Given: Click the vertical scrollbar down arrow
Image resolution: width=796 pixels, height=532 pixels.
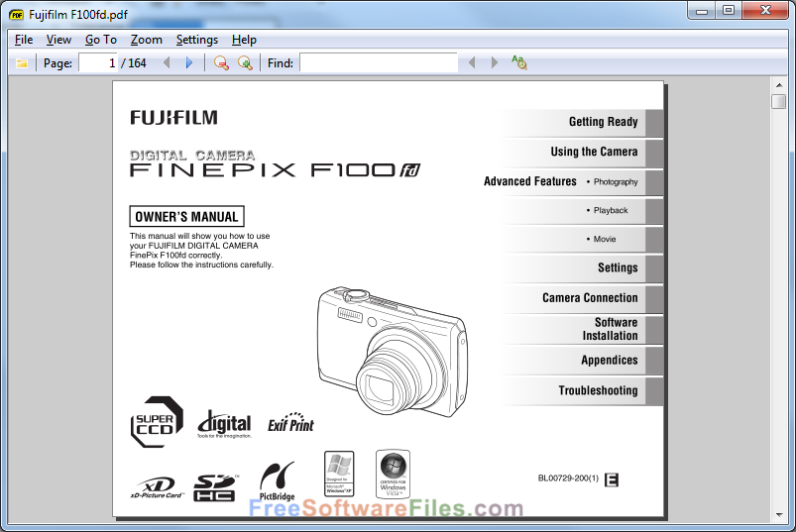Looking at the screenshot, I should [779, 515].
